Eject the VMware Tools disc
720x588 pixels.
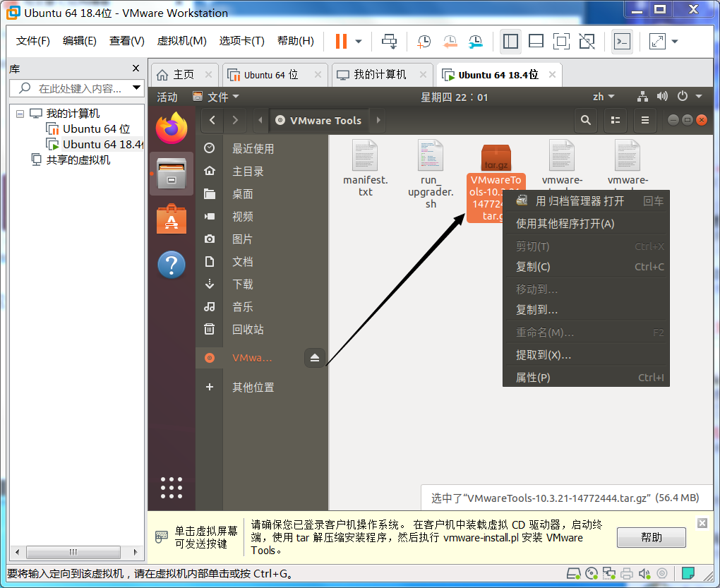click(315, 358)
